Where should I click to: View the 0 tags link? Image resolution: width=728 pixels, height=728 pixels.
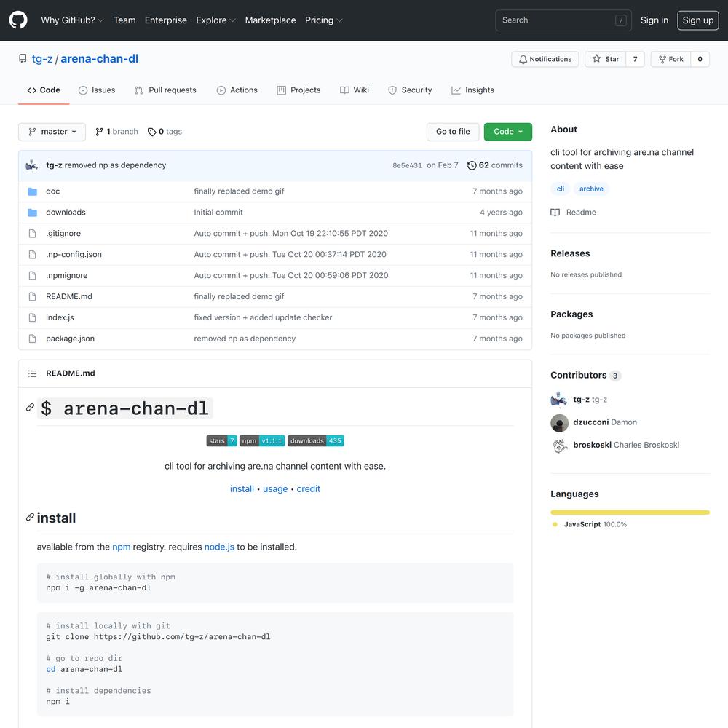tap(165, 132)
